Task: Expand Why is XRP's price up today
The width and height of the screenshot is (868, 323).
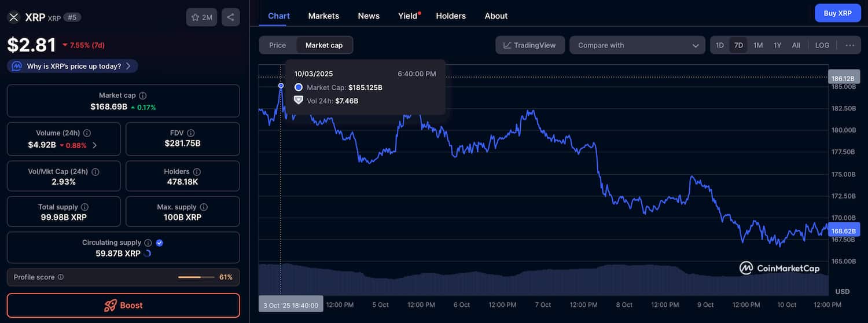Action: tap(73, 66)
